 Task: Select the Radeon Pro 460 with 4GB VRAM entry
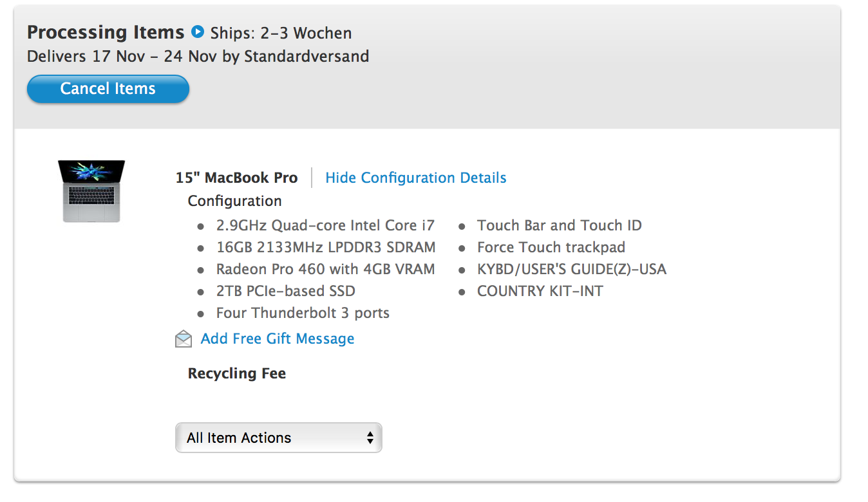coord(325,269)
